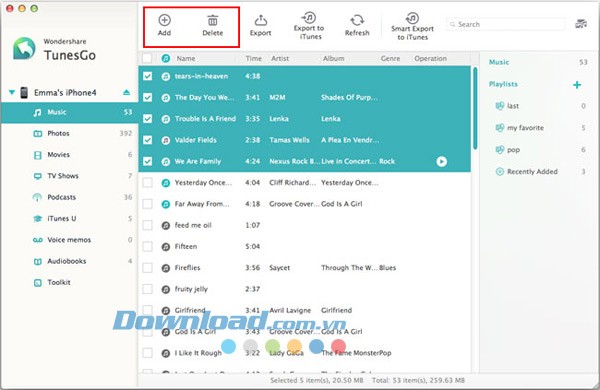
Task: Select the Girlfriend song row
Action: 305,310
